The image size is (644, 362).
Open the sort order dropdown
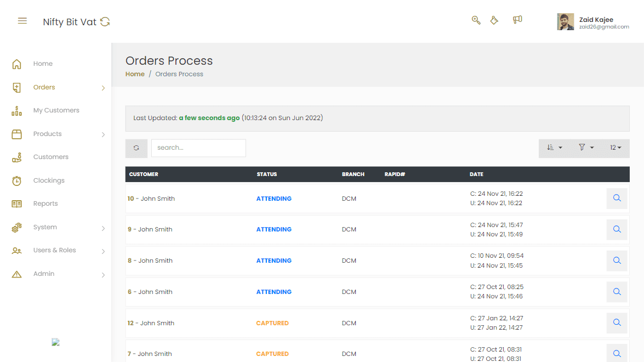[x=555, y=148]
